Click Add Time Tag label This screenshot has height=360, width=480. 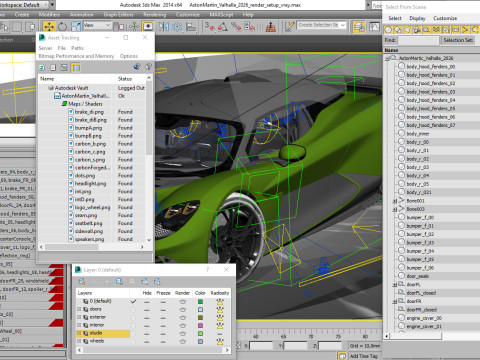coord(363,356)
